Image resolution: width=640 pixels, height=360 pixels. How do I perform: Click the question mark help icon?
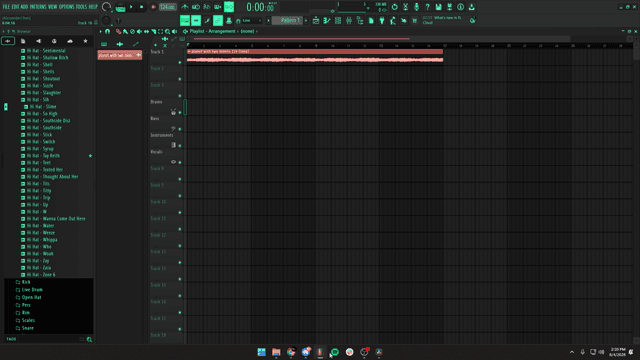(427, 7)
